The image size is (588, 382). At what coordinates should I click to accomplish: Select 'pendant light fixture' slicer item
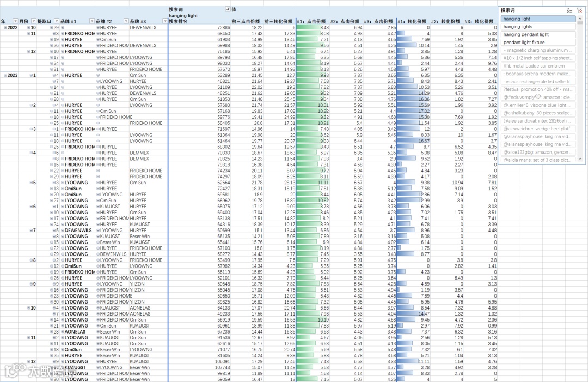[538, 43]
